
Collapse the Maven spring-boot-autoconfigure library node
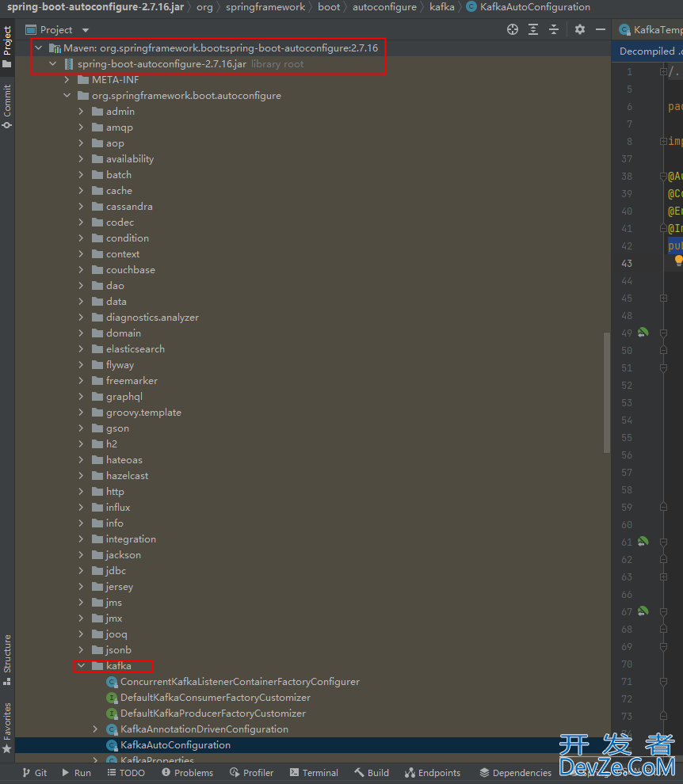click(39, 48)
